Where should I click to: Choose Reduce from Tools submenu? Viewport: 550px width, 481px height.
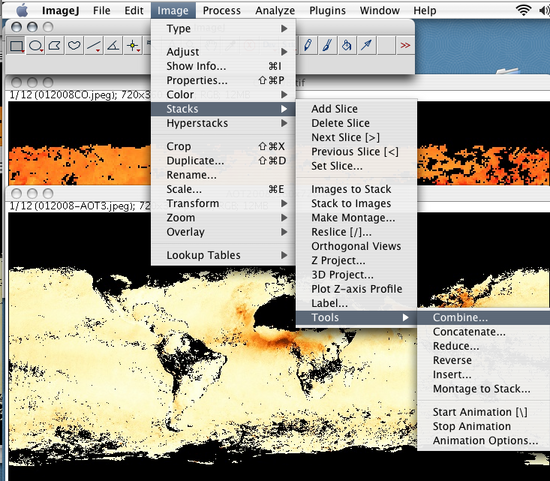(x=484, y=346)
